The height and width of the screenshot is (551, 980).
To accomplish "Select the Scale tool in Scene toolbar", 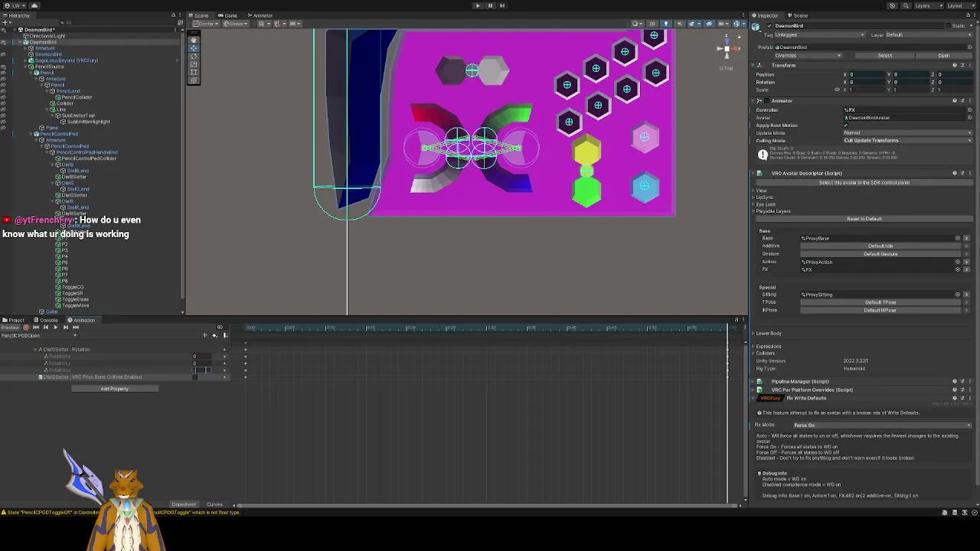I will tap(194, 64).
